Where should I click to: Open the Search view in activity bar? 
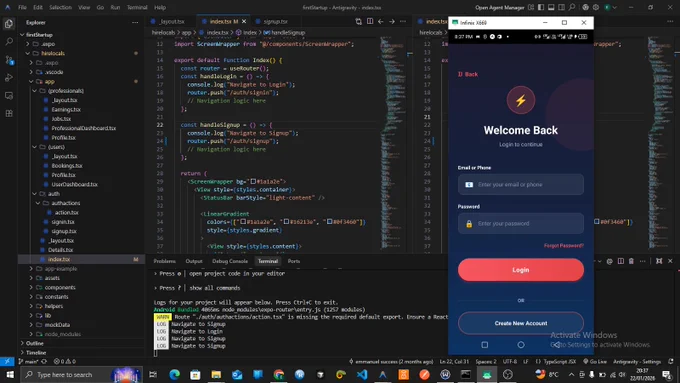pos(9,42)
